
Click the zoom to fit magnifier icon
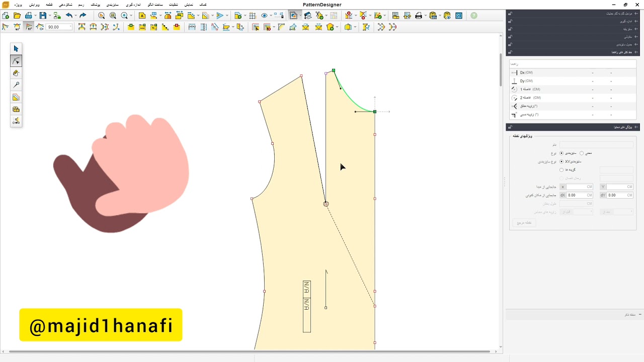click(x=102, y=16)
